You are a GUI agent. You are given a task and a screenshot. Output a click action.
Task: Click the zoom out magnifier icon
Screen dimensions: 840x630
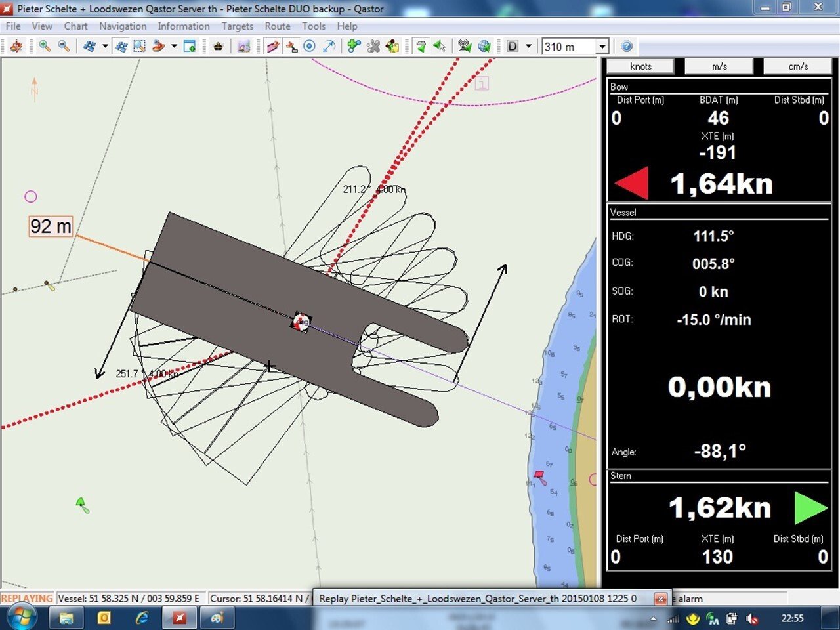pos(64,46)
